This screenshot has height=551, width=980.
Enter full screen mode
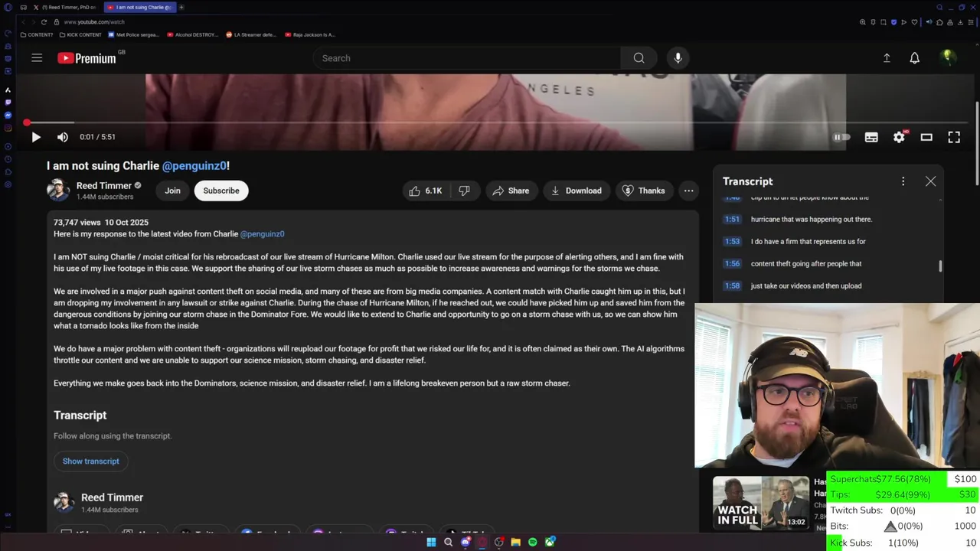954,137
